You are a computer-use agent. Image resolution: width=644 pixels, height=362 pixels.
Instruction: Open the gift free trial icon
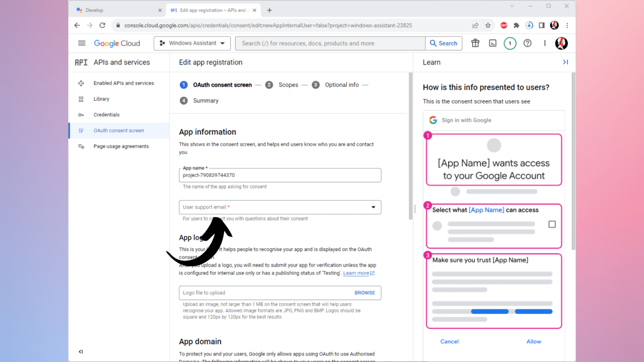coord(475,43)
